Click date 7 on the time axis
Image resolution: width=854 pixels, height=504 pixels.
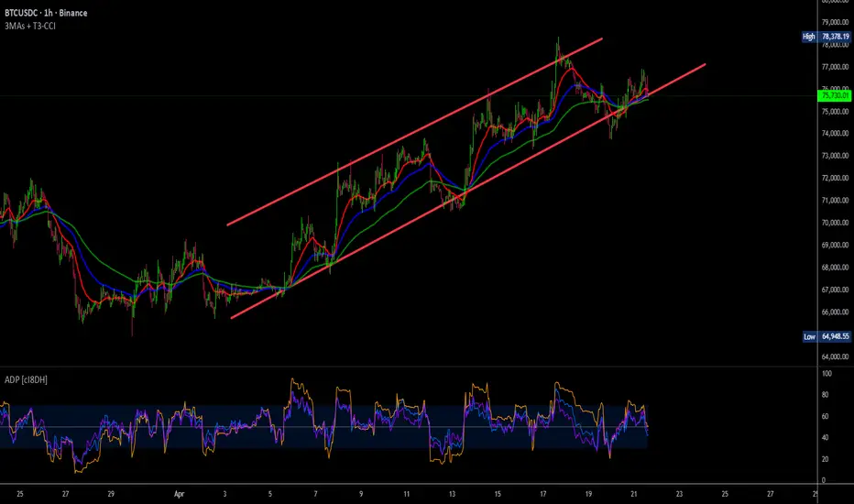coord(315,494)
